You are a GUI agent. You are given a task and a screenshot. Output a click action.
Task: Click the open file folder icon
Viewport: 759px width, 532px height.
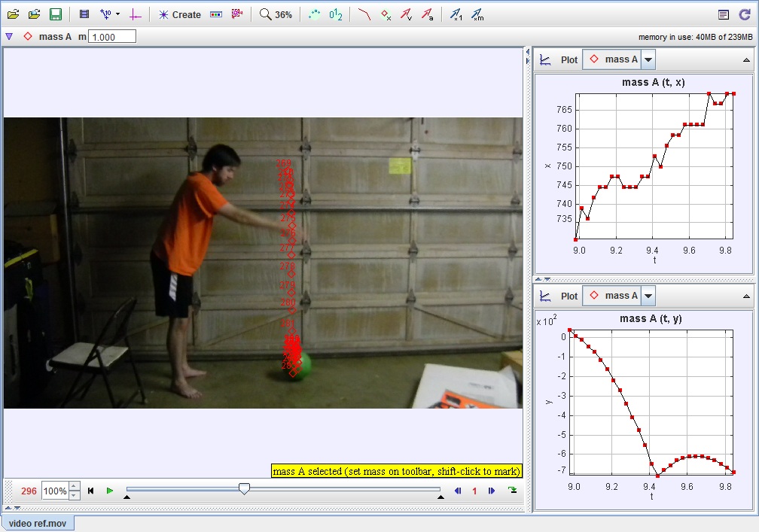coord(13,14)
